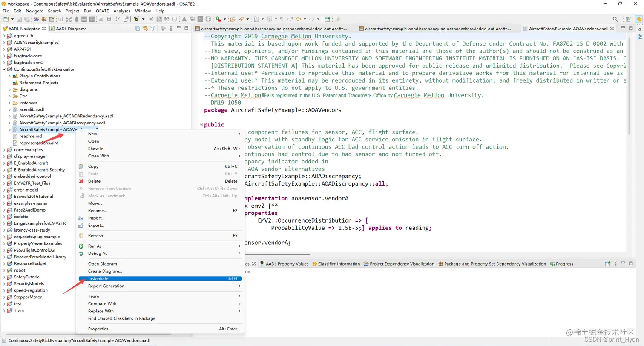Click the Debug As bug icon

coord(81,254)
